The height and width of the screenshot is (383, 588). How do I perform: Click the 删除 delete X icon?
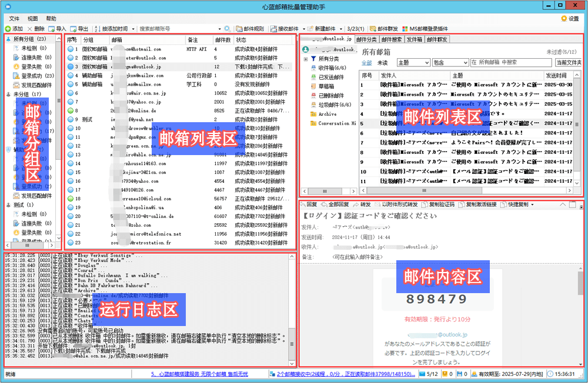29,29
